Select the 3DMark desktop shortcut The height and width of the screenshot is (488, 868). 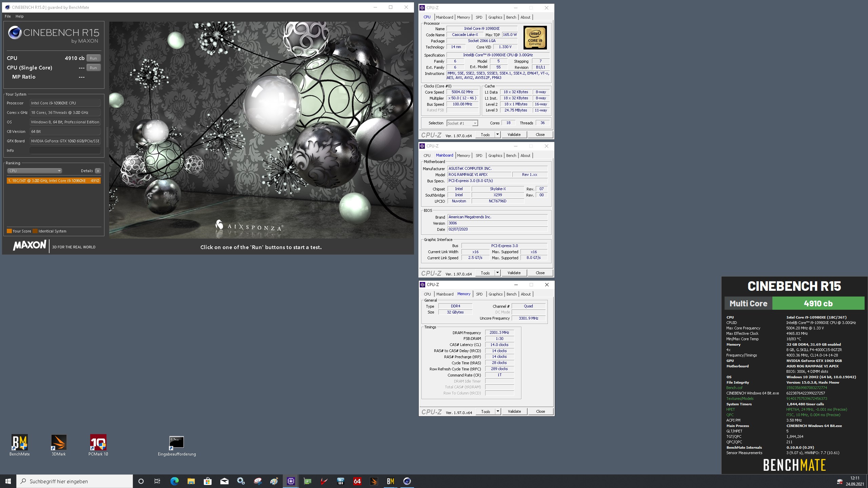[59, 445]
